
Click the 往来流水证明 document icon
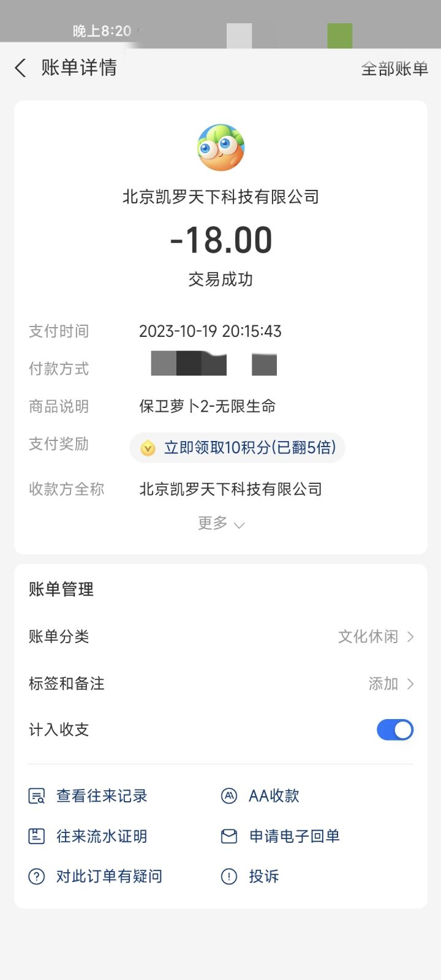pos(37,836)
